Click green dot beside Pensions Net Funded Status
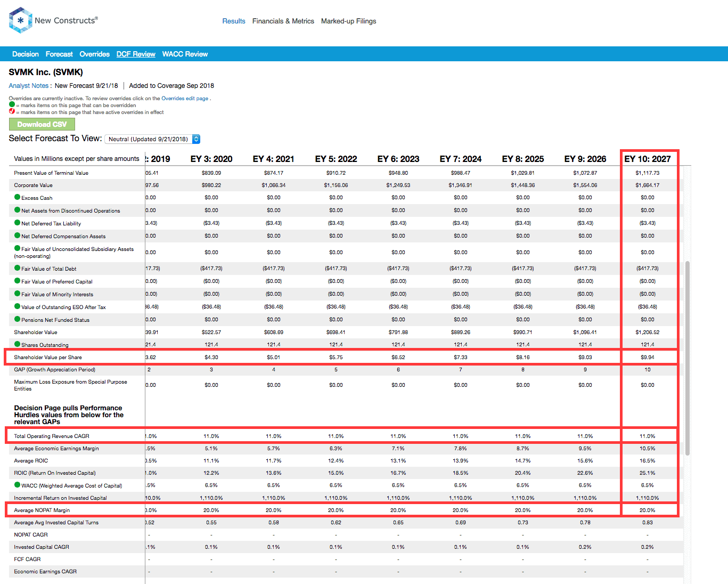The height and width of the screenshot is (584, 728). [x=18, y=319]
